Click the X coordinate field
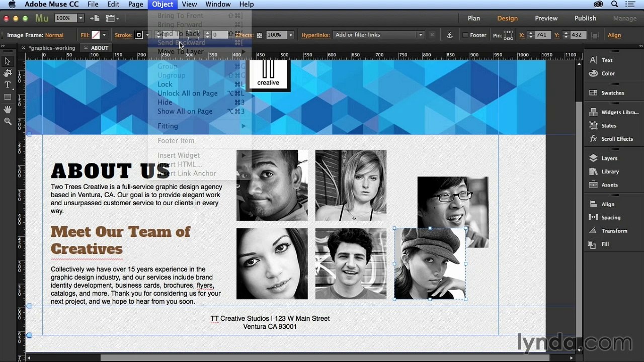Viewport: 644px width, 362px height. click(542, 35)
